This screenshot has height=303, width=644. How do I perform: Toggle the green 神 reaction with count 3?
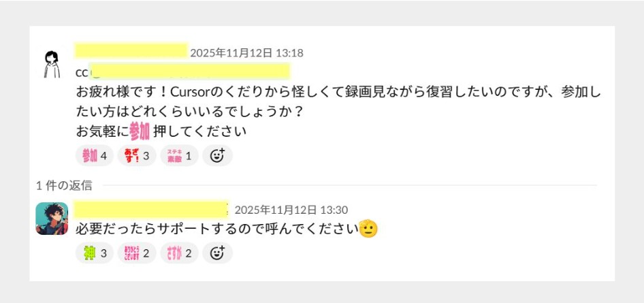coord(95,253)
